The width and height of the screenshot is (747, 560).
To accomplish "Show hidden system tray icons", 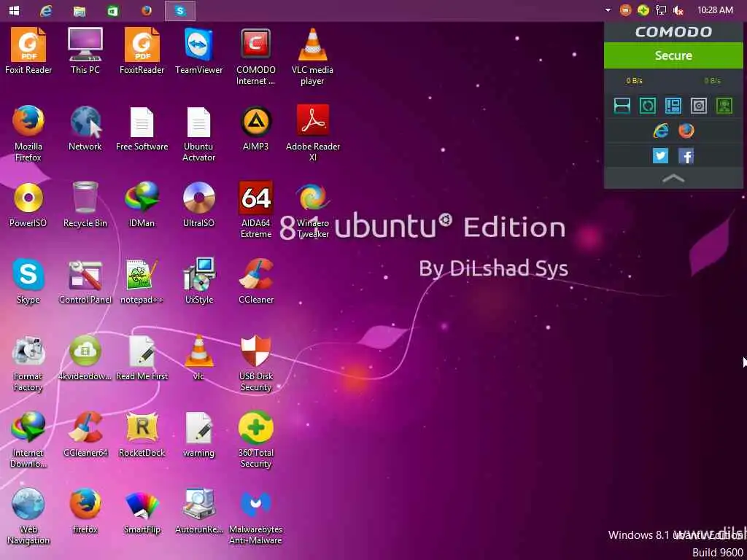I will [x=608, y=10].
